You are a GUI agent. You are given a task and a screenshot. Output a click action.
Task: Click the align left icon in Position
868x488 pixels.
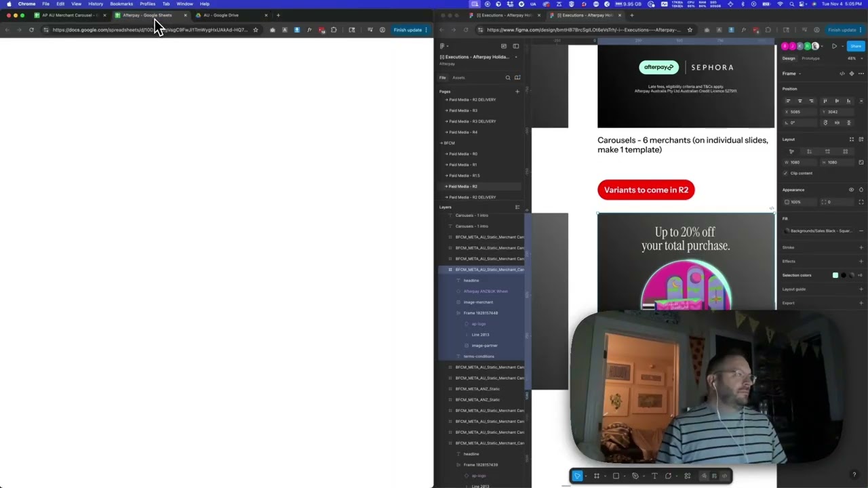(x=788, y=100)
